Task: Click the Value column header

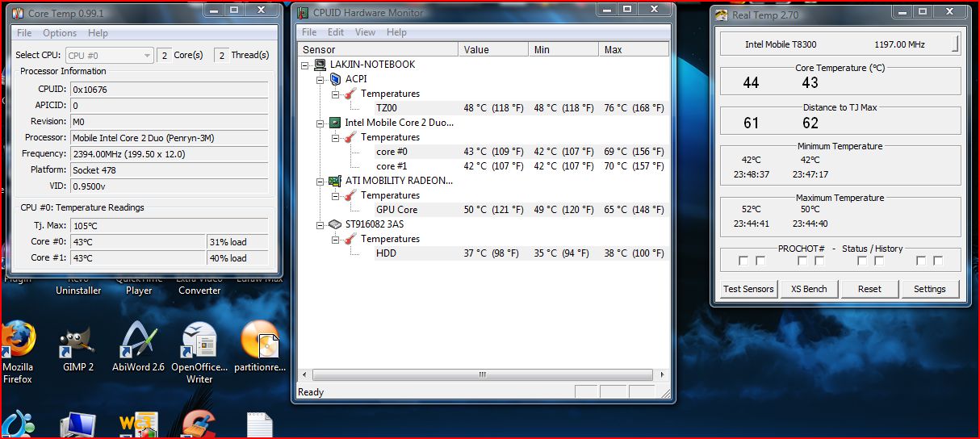Action: [493, 49]
